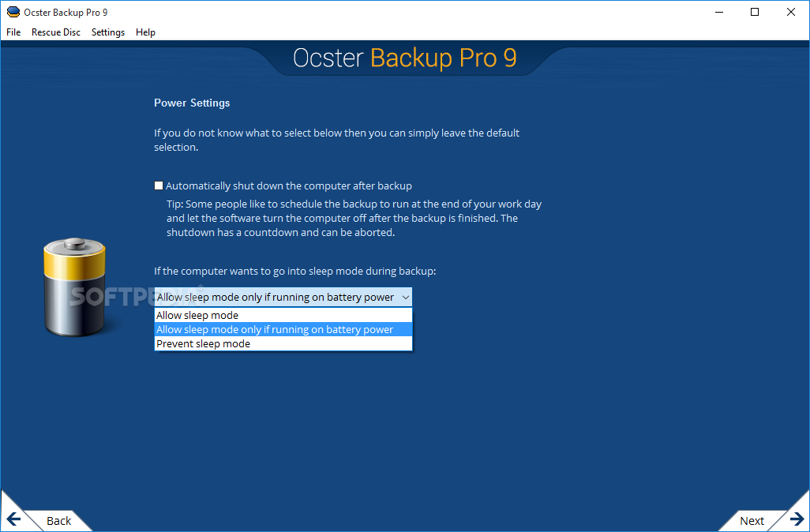Minimize the Ocster Backup window
The width and height of the screenshot is (810, 532).
[x=719, y=12]
